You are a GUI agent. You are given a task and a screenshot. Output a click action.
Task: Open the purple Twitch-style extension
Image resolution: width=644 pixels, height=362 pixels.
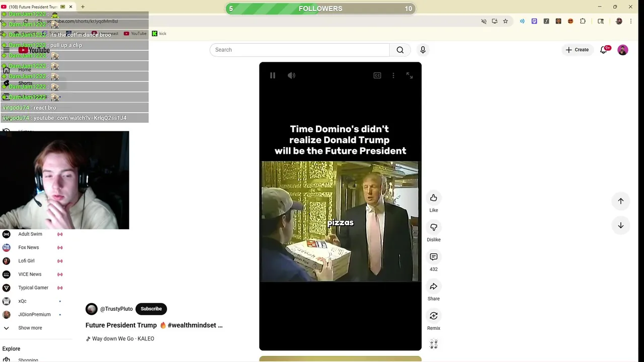534,21
